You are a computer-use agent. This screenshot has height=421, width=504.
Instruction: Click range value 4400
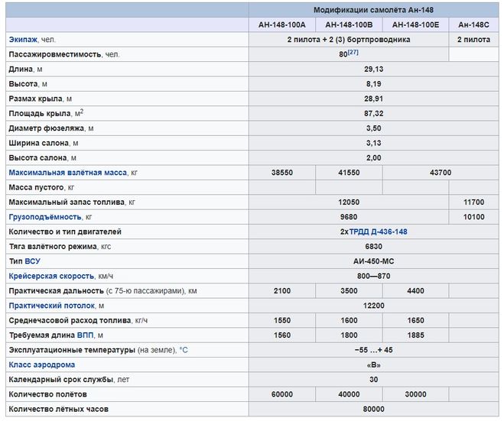tap(415, 290)
